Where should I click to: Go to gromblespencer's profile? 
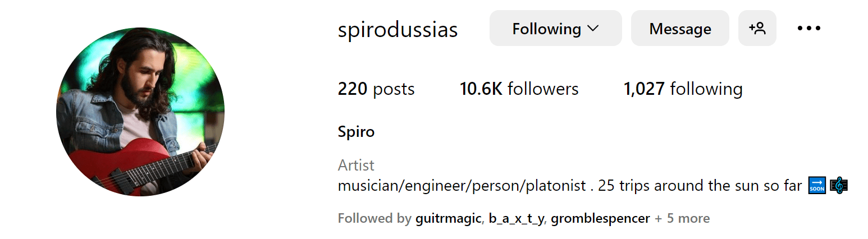(x=600, y=219)
